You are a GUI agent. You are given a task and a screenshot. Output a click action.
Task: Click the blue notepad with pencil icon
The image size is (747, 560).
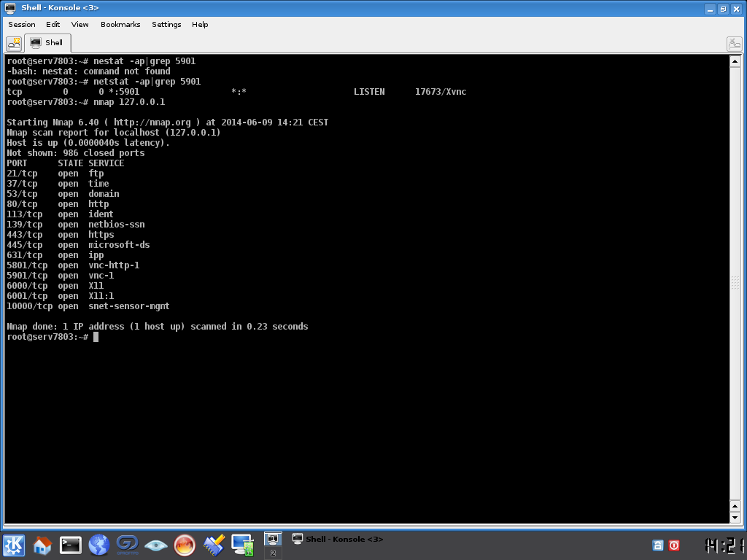coord(214,545)
